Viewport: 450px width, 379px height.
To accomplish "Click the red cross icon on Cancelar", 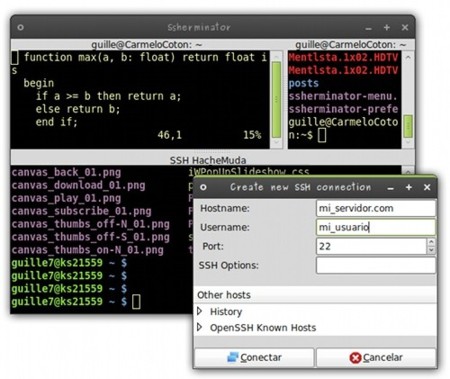I will point(355,358).
